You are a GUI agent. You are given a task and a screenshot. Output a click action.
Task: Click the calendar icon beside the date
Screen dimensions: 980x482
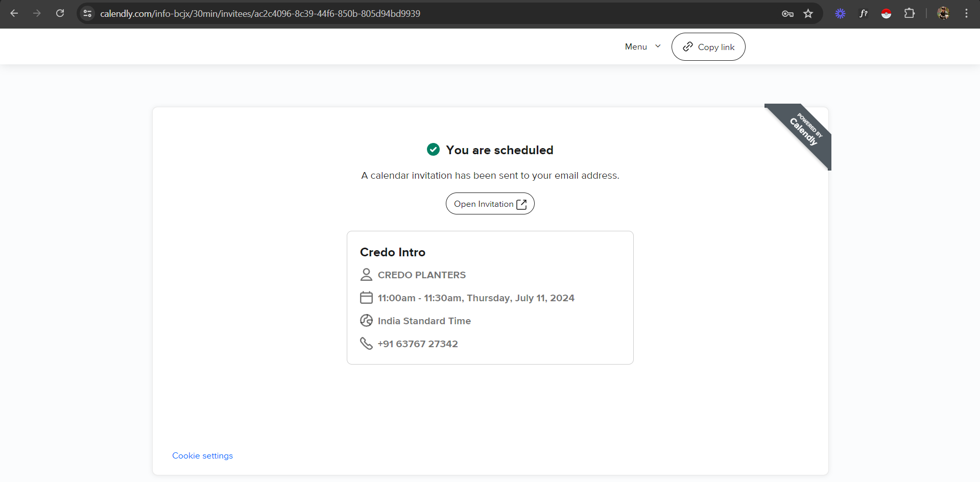(366, 298)
